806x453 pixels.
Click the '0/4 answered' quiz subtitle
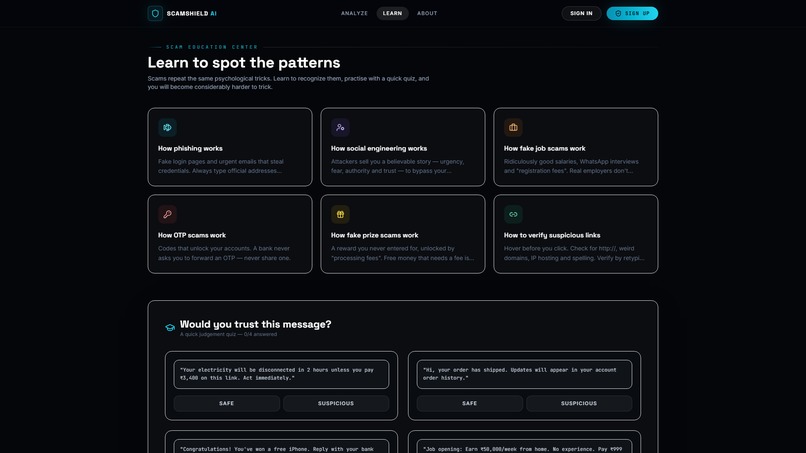(228, 334)
